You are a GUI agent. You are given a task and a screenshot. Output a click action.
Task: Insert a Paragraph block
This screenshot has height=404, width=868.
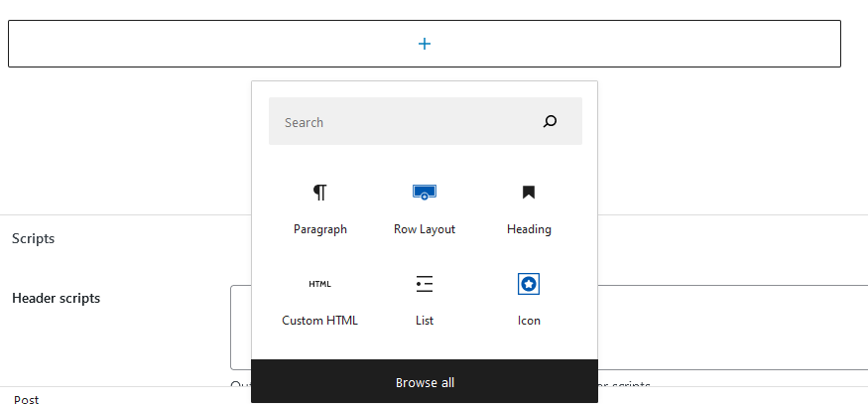(x=320, y=209)
